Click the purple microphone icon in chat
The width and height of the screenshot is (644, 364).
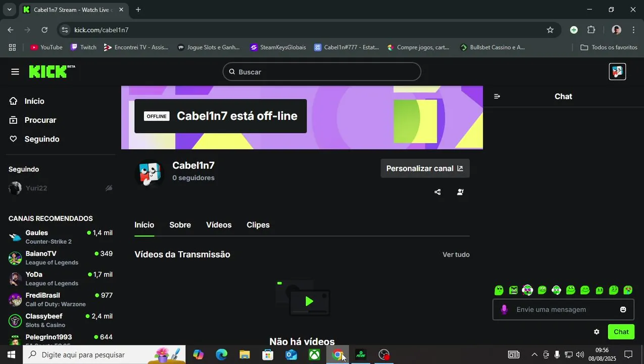pyautogui.click(x=504, y=309)
